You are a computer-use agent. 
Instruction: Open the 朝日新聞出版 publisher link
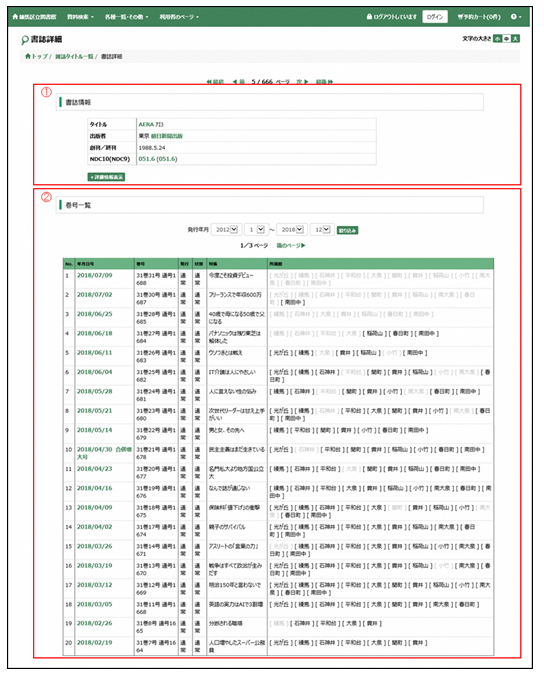tap(167, 136)
